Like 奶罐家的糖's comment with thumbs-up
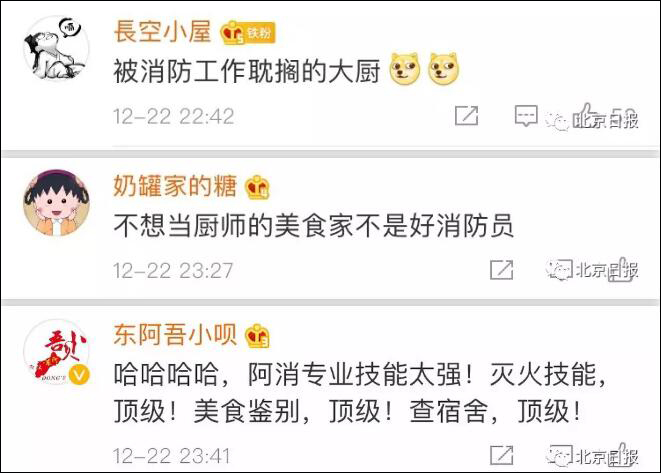The width and height of the screenshot is (661, 473). pyautogui.click(x=623, y=269)
